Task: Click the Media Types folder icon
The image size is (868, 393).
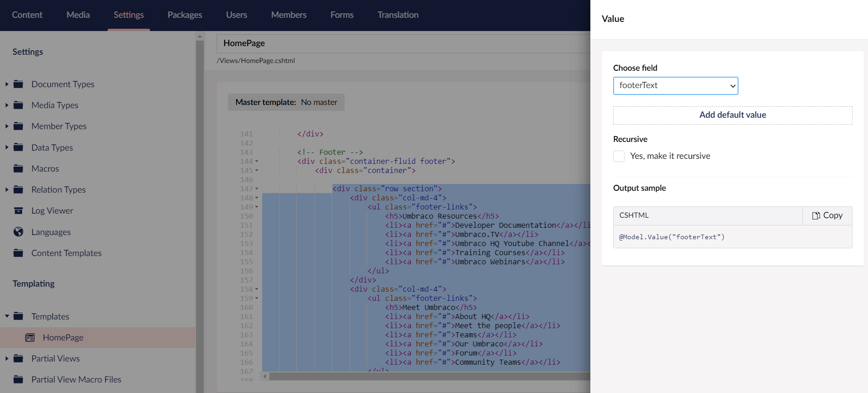Action: coord(18,105)
